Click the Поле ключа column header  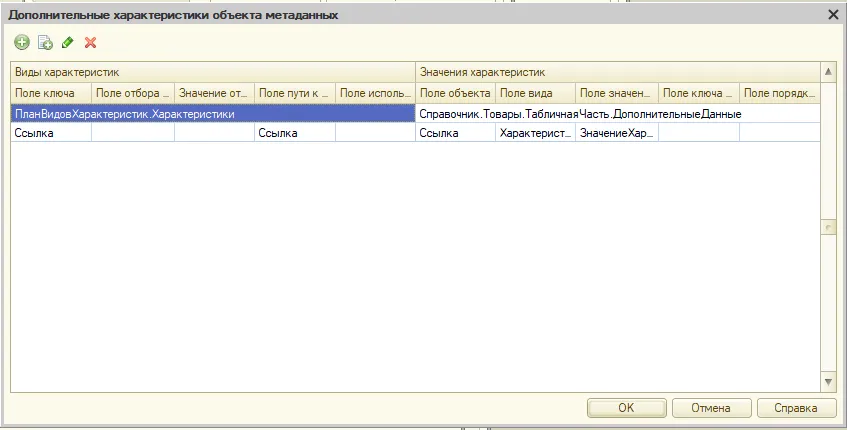tap(51, 93)
